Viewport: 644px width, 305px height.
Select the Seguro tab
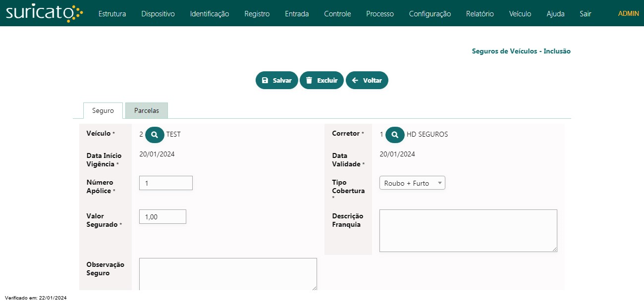(x=103, y=111)
